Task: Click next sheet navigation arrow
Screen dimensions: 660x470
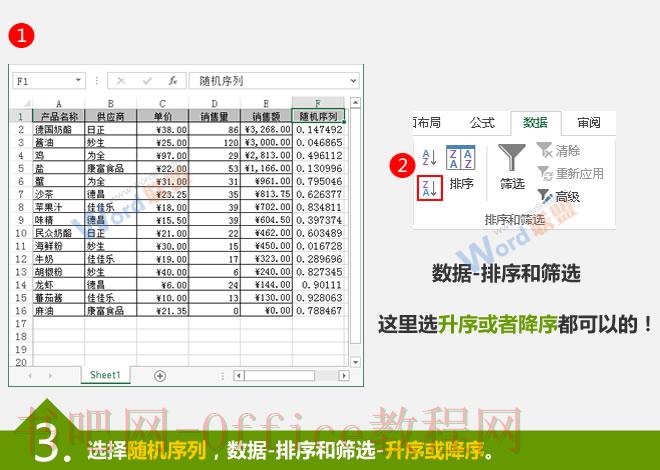Action: (51, 375)
